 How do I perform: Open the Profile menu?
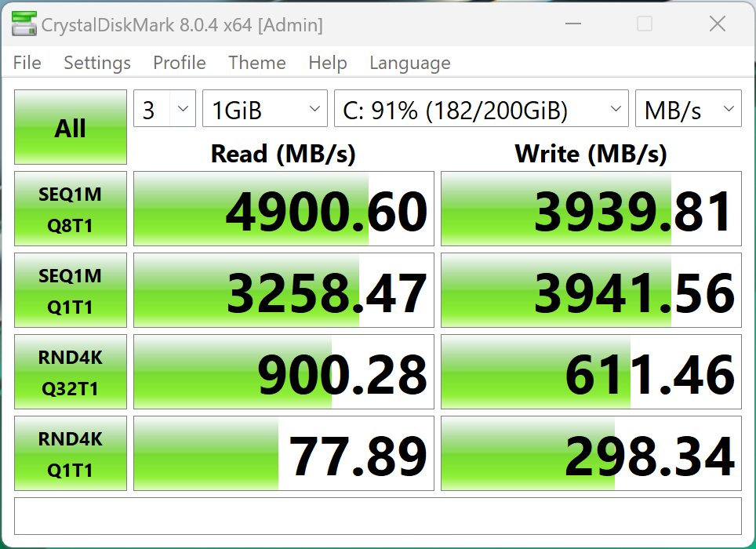(x=180, y=63)
